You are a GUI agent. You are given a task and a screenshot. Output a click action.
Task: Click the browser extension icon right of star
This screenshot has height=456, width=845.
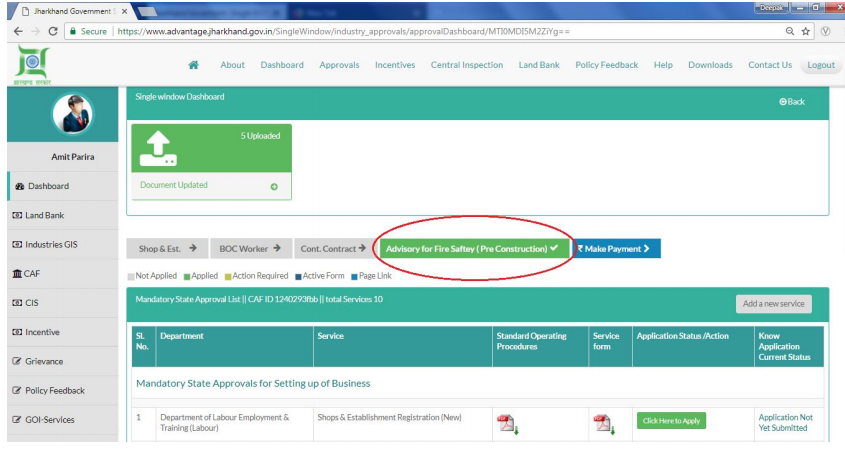(x=825, y=31)
